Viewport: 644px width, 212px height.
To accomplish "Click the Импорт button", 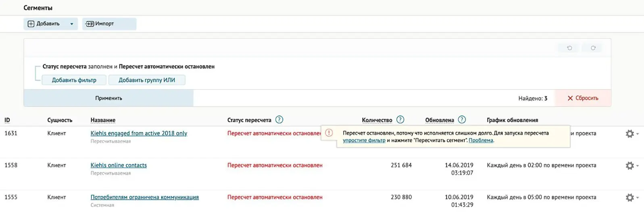I will point(109,24).
